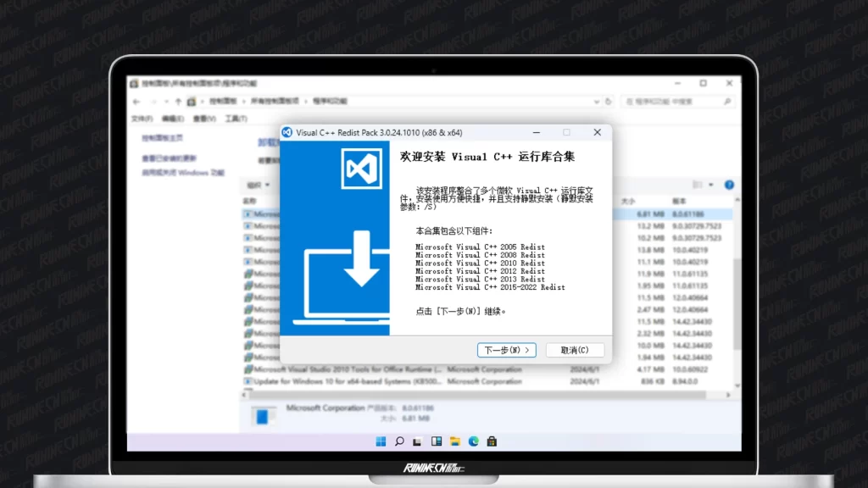
Task: Click the 下一步(N) button to continue
Action: pos(507,350)
